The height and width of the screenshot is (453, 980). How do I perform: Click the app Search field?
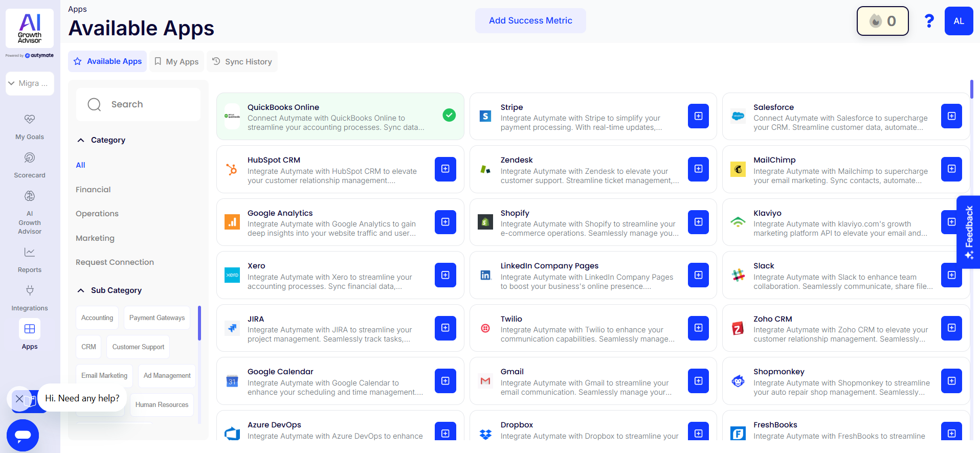(138, 104)
